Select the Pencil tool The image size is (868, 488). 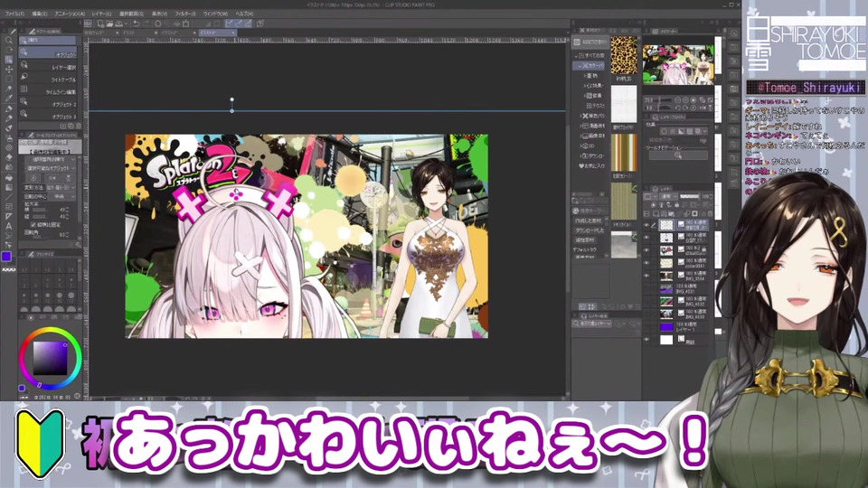tap(9, 117)
